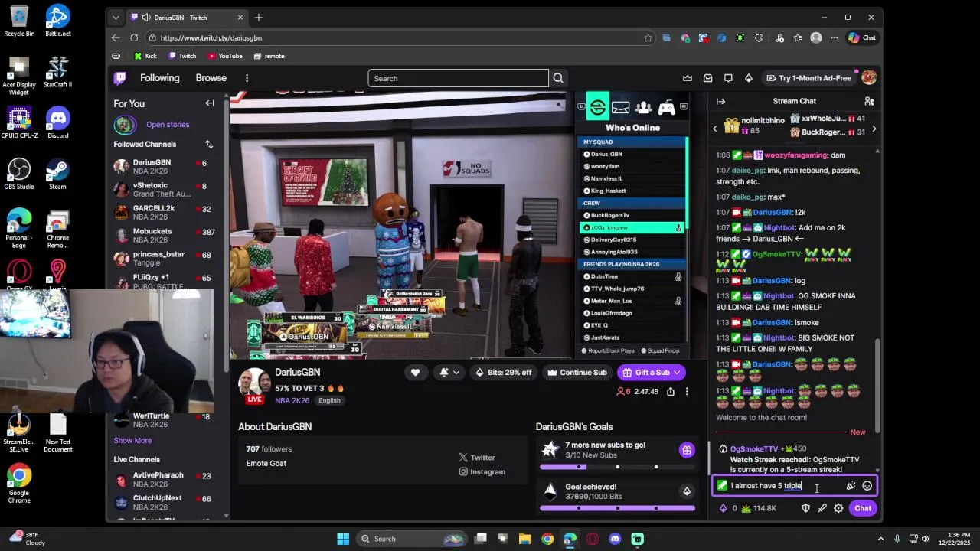The image size is (980, 551).
Task: Open sword moderator tools icon in chat
Action: click(822, 508)
